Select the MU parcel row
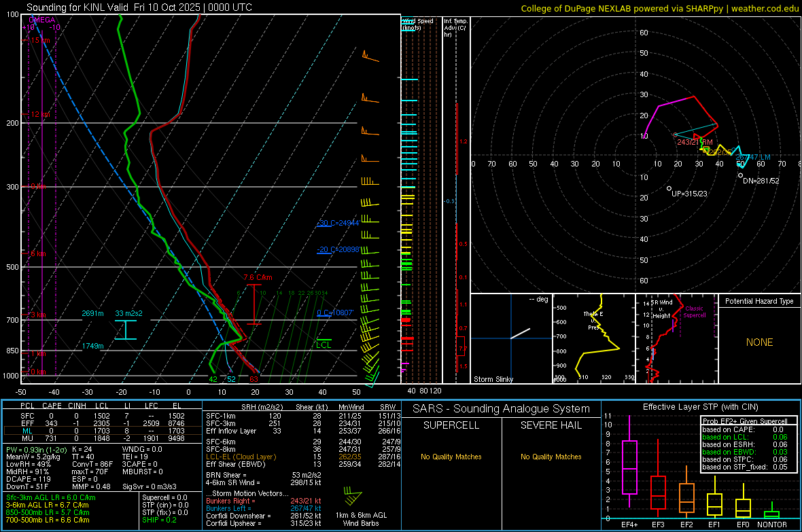 coord(103,438)
